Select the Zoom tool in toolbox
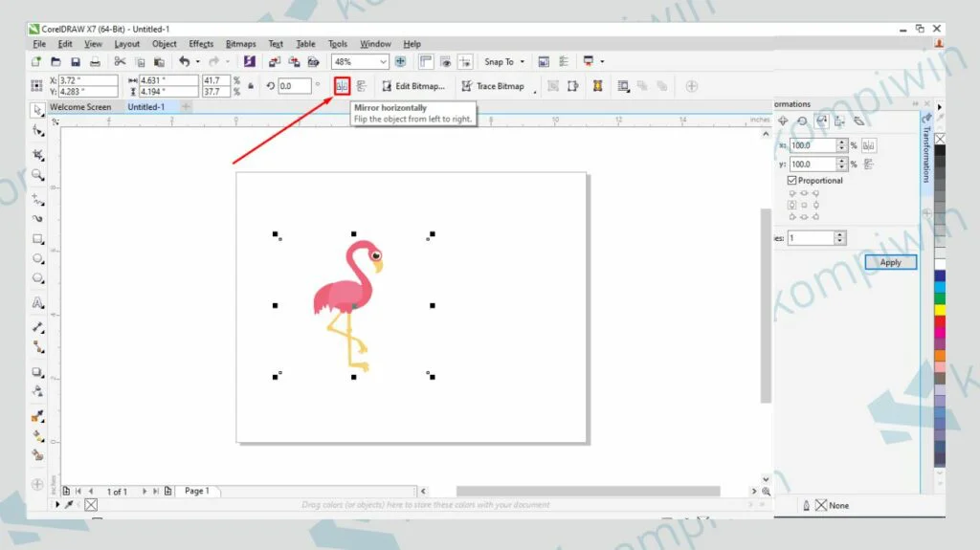 [x=38, y=175]
